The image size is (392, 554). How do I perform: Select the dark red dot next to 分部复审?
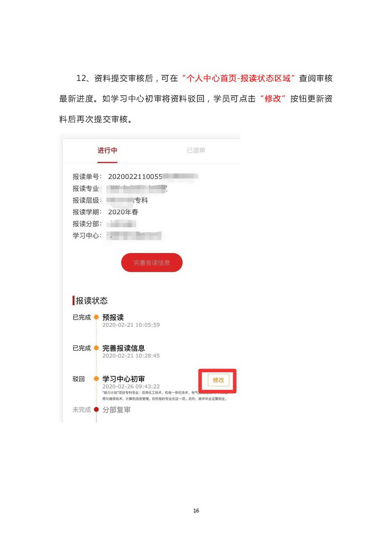(x=96, y=409)
